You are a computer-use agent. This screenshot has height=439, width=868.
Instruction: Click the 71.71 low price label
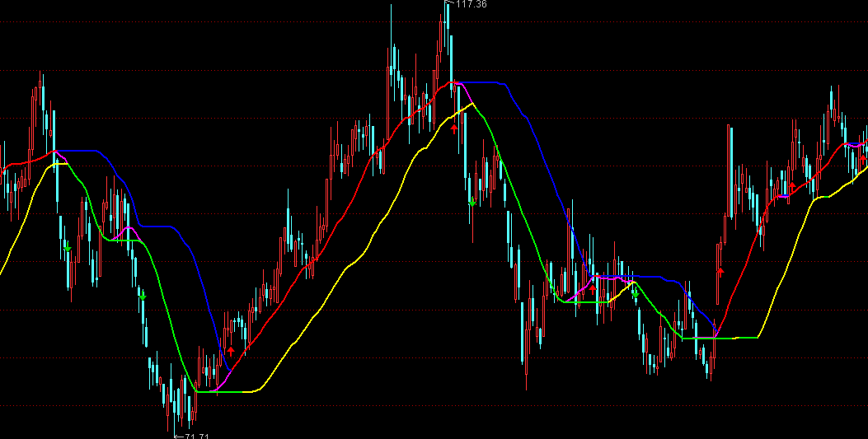(196, 437)
